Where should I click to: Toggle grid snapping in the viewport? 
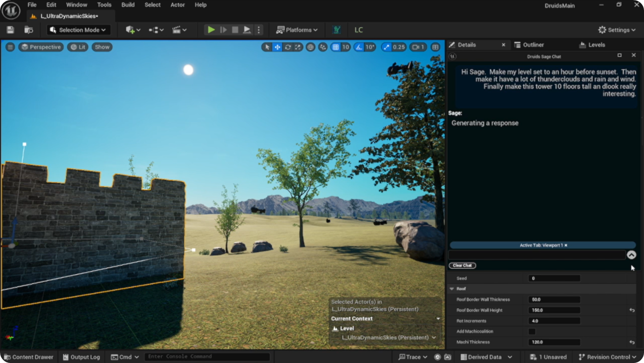click(335, 46)
